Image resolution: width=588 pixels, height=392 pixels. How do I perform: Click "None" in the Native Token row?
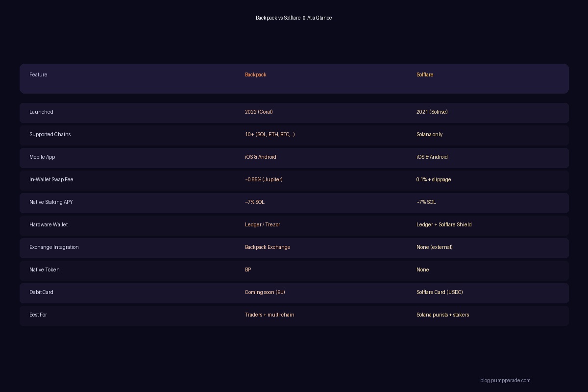[422, 269]
